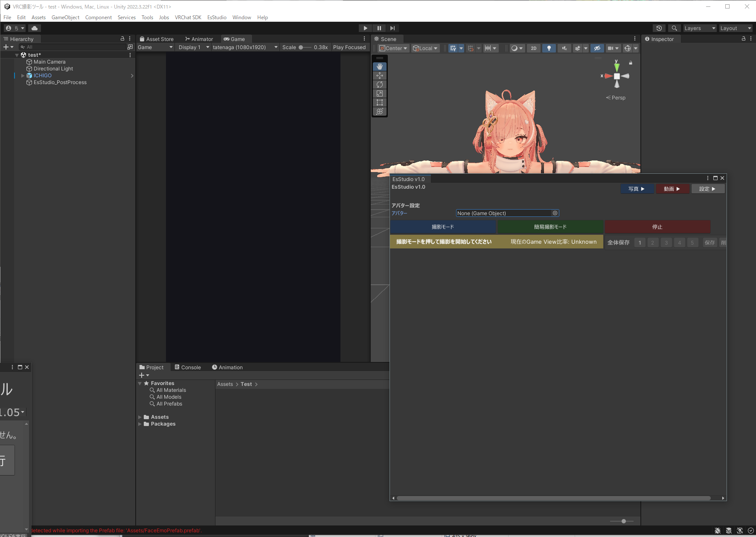The image size is (756, 537).
Task: Click the Pause button in toolbar
Action: pyautogui.click(x=379, y=28)
